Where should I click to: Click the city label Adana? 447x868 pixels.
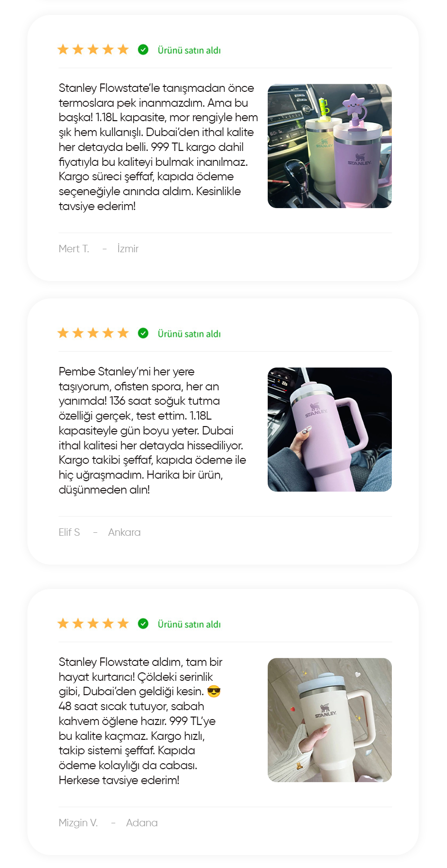pyautogui.click(x=142, y=823)
